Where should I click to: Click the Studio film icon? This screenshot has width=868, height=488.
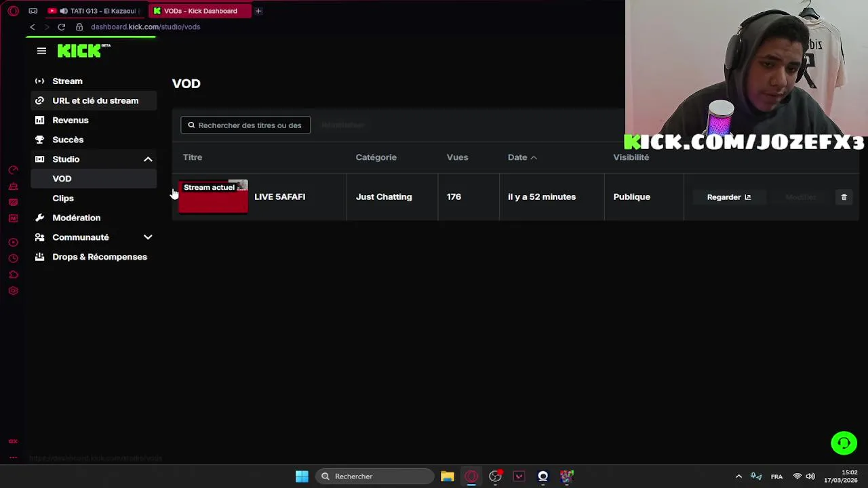(x=39, y=159)
